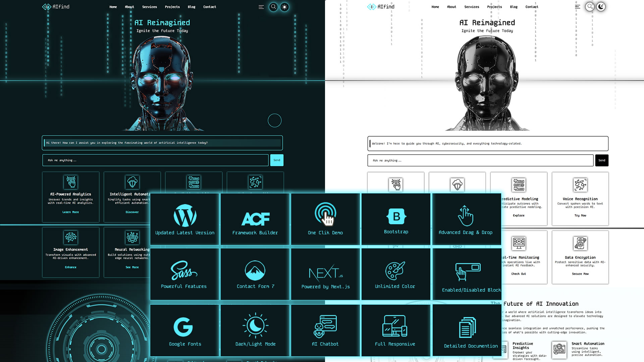Click the dark theme Ask me anything field
Screen dimensions: 644x362
[x=156, y=160]
